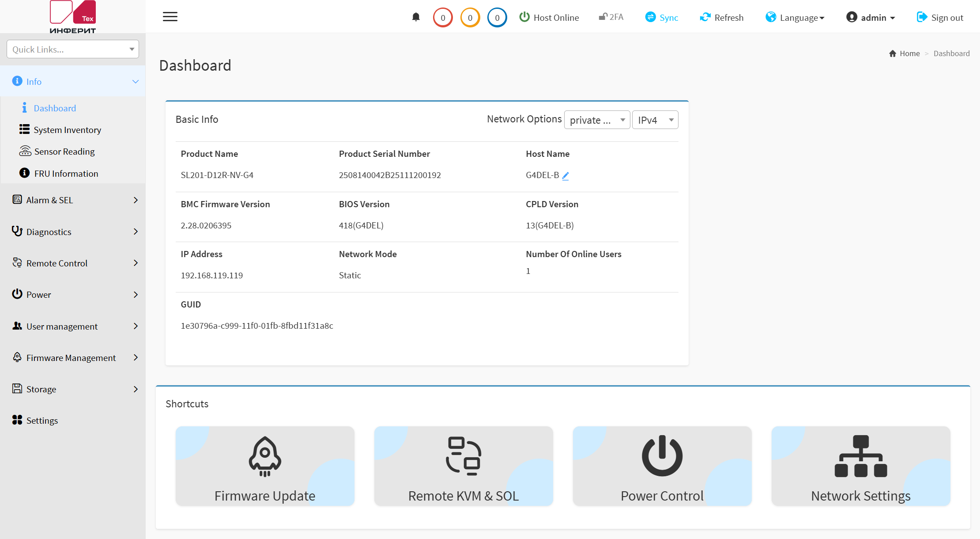This screenshot has width=980, height=539.
Task: Collapse the Info menu section chevron
Action: pyautogui.click(x=136, y=81)
